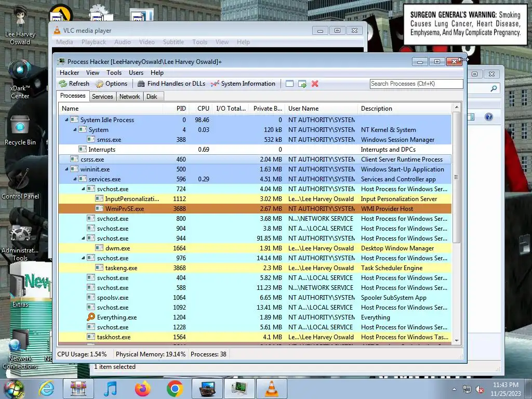Screen dimensions: 532x399
Task: Select the Interrupts row
Action: tap(255, 149)
